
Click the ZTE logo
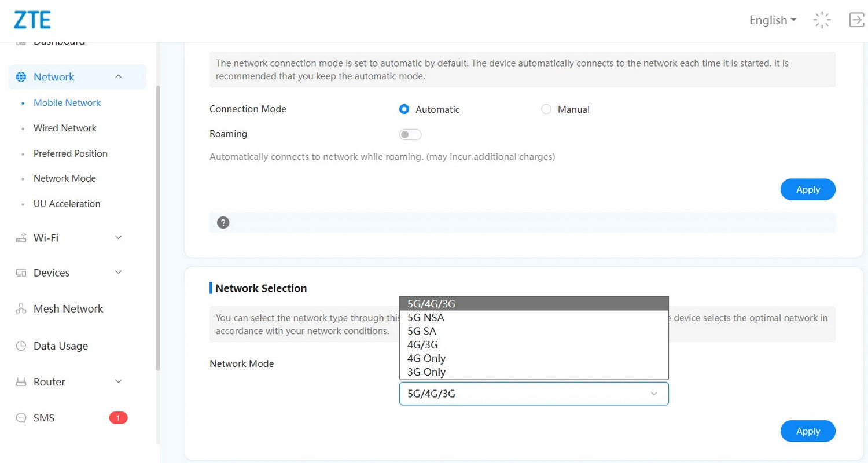(32, 20)
